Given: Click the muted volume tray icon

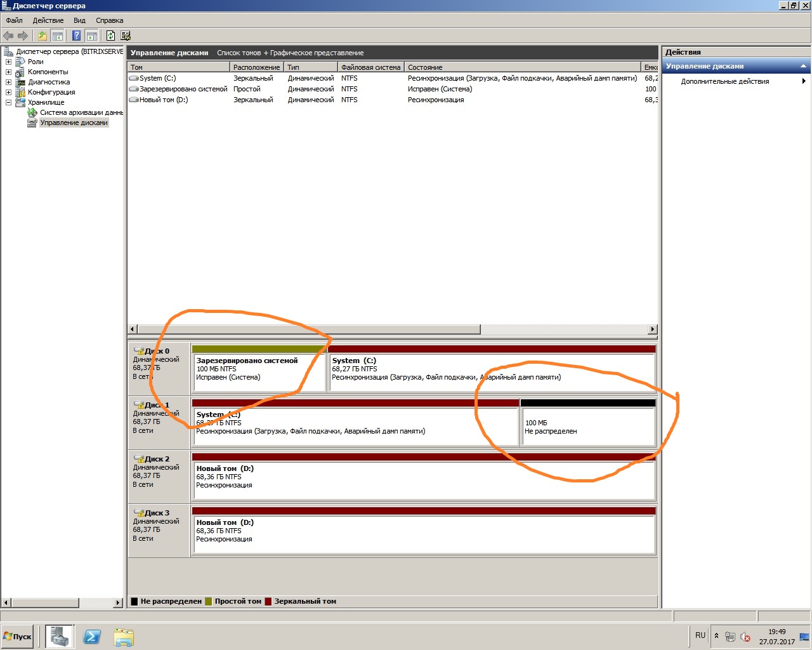Looking at the screenshot, I should pos(745,637).
